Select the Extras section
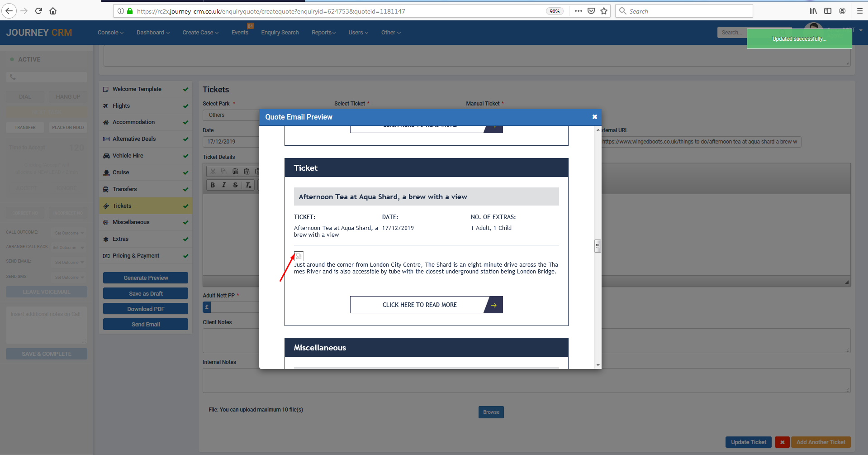 coord(146,239)
